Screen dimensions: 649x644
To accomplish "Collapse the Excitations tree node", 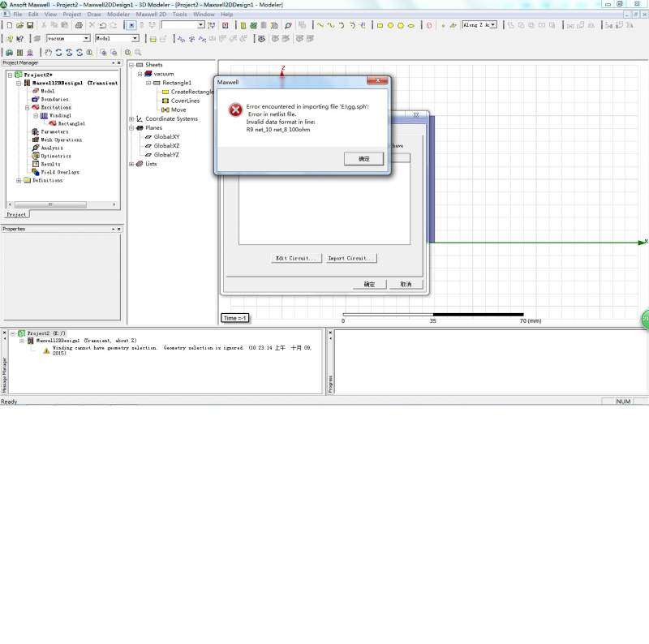I will (28, 108).
